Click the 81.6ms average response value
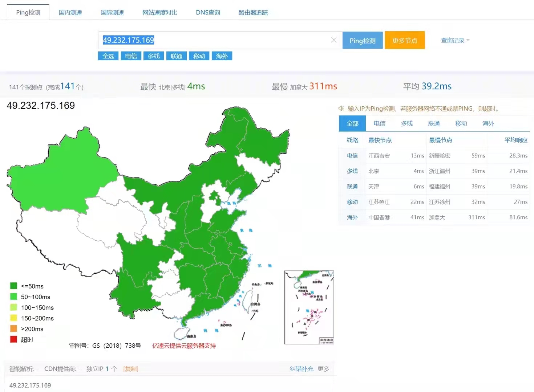The width and height of the screenshot is (534, 392). pyautogui.click(x=518, y=217)
